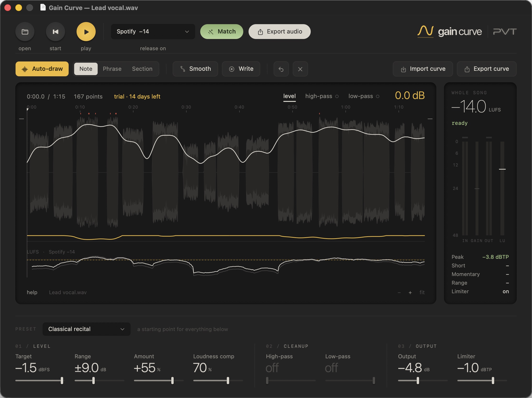
Task: Click the Low-pass slider handle
Action: (x=374, y=381)
